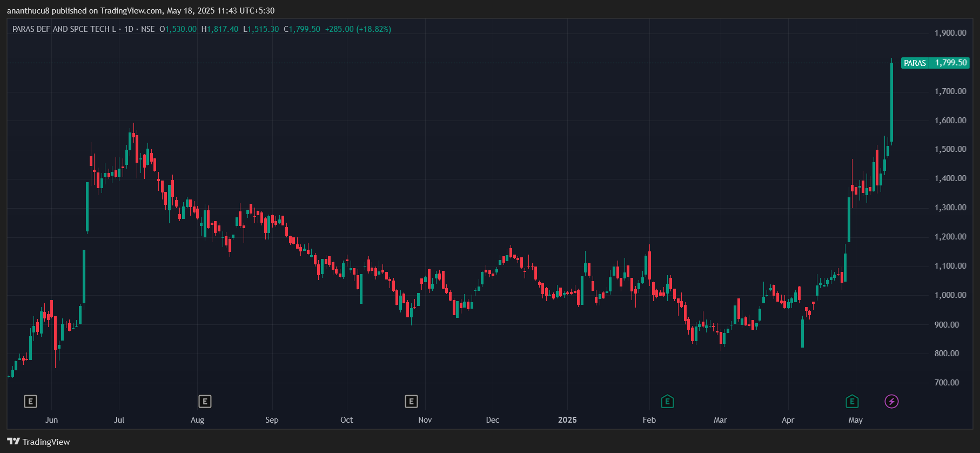Click the 1,000.00 price axis label
The width and height of the screenshot is (980, 453).
coord(950,295)
